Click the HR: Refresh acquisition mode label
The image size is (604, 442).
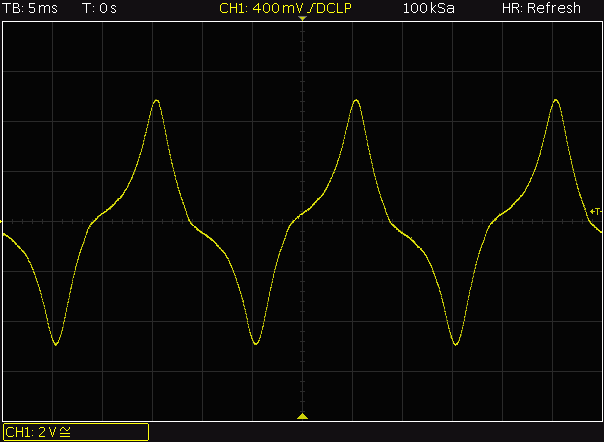541,8
